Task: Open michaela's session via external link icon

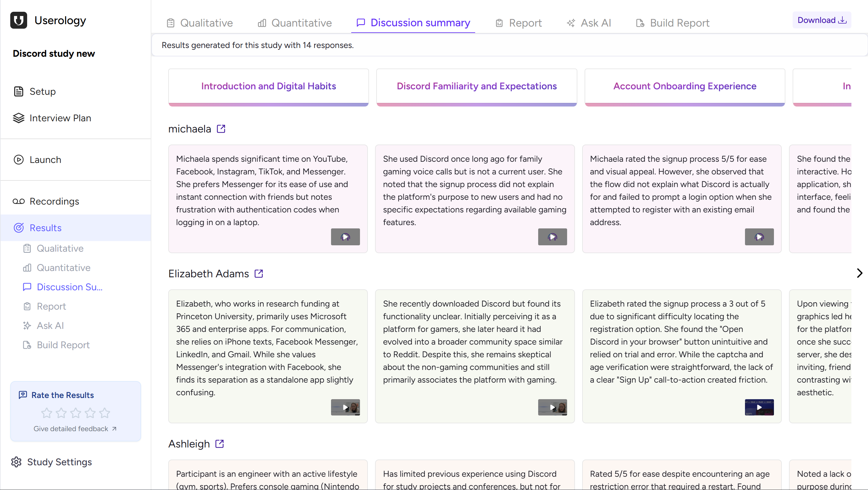Action: point(221,129)
